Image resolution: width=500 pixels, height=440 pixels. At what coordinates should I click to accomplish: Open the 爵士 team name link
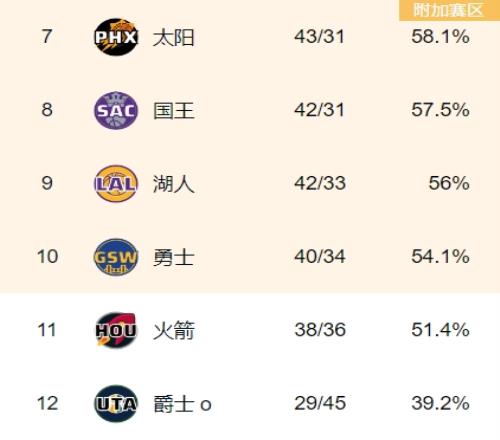click(x=173, y=404)
